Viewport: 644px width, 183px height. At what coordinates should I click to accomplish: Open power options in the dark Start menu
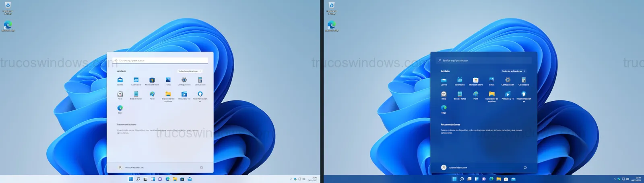pyautogui.click(x=525, y=168)
